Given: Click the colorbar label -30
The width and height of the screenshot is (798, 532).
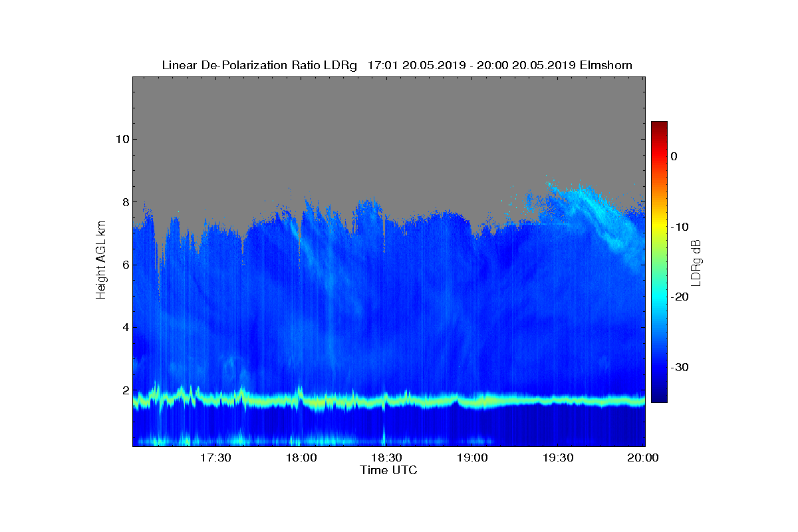Looking at the screenshot, I should (679, 368).
